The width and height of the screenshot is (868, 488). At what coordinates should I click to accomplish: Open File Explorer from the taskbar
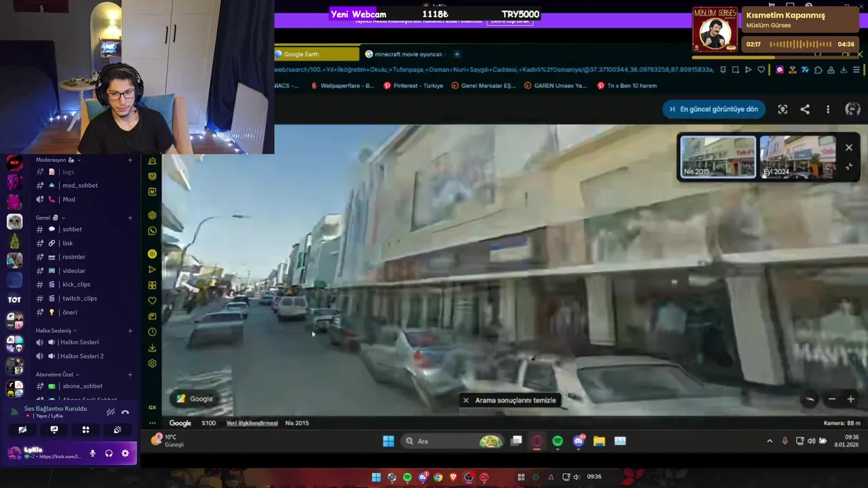[599, 441]
